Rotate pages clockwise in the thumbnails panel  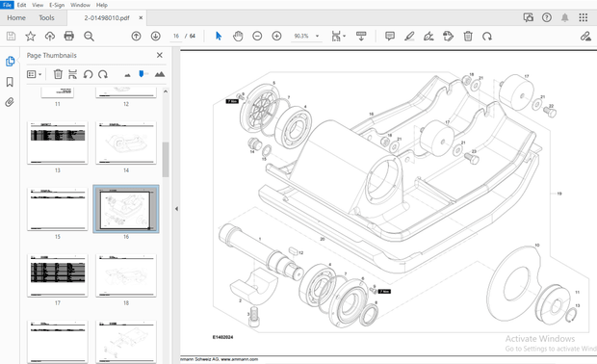point(103,74)
